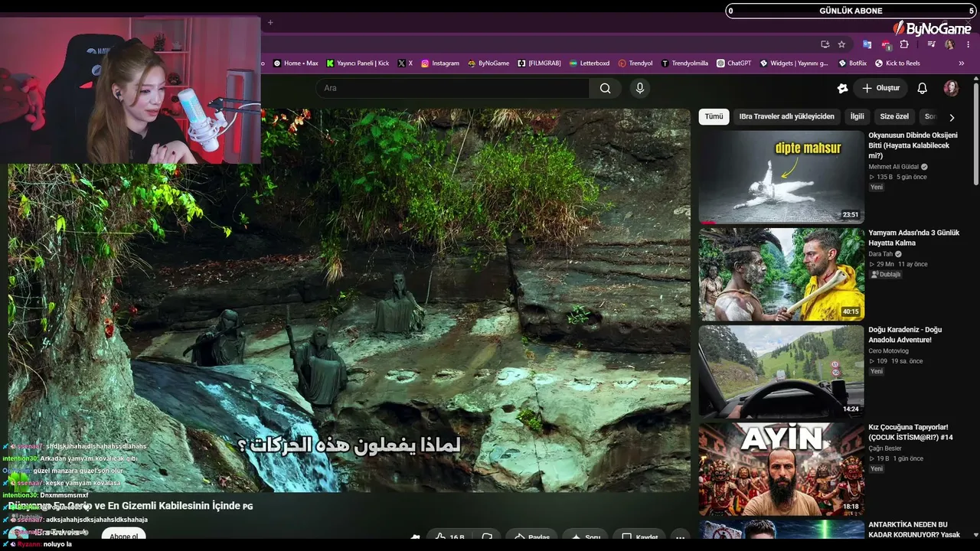Open the Letterboxd bookmark
Viewport: 980px width, 551px height.
[590, 64]
